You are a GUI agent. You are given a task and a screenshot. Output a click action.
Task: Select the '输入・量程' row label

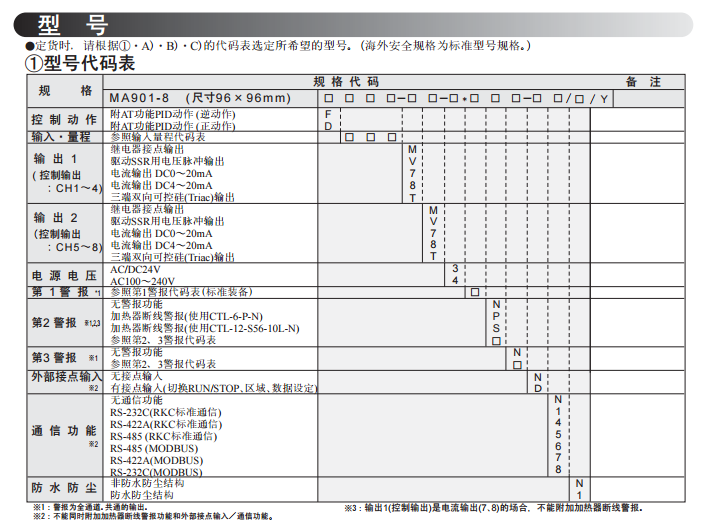pyautogui.click(x=61, y=137)
